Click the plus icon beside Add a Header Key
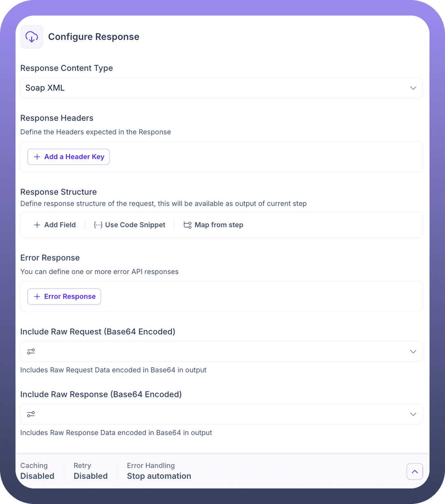Viewport: 445px width, 504px height. pos(37,157)
